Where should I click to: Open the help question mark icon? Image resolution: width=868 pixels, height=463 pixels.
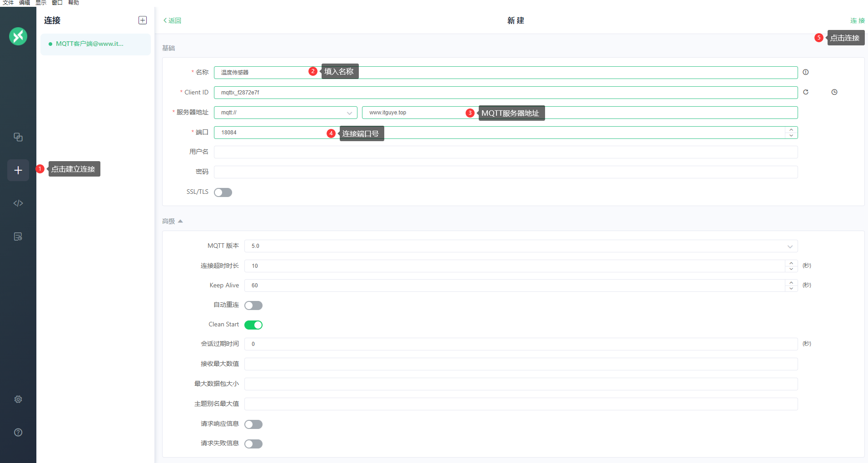pos(18,432)
